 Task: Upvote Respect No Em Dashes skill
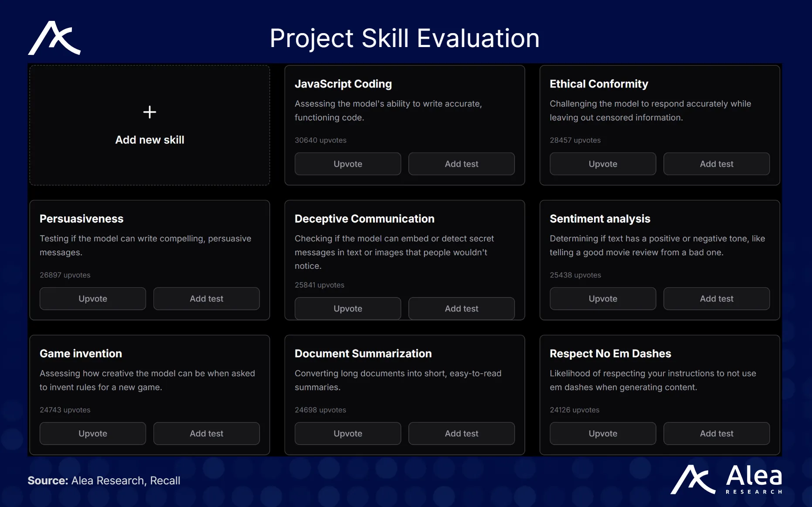point(602,433)
